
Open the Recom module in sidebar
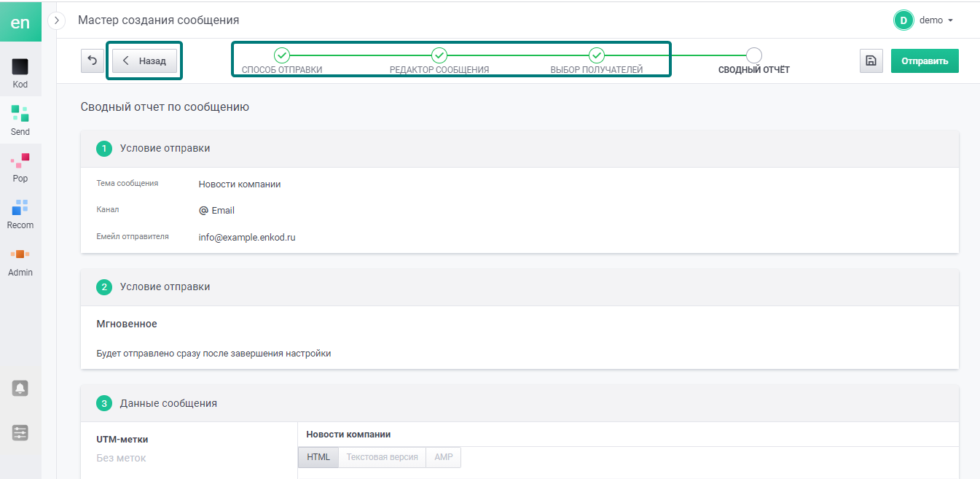point(20,214)
